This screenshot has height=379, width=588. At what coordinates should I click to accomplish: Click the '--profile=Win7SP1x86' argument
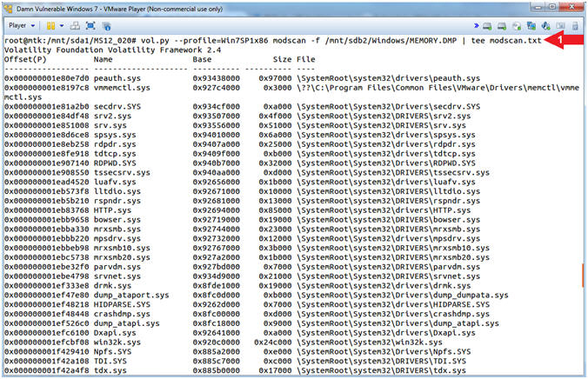click(221, 41)
